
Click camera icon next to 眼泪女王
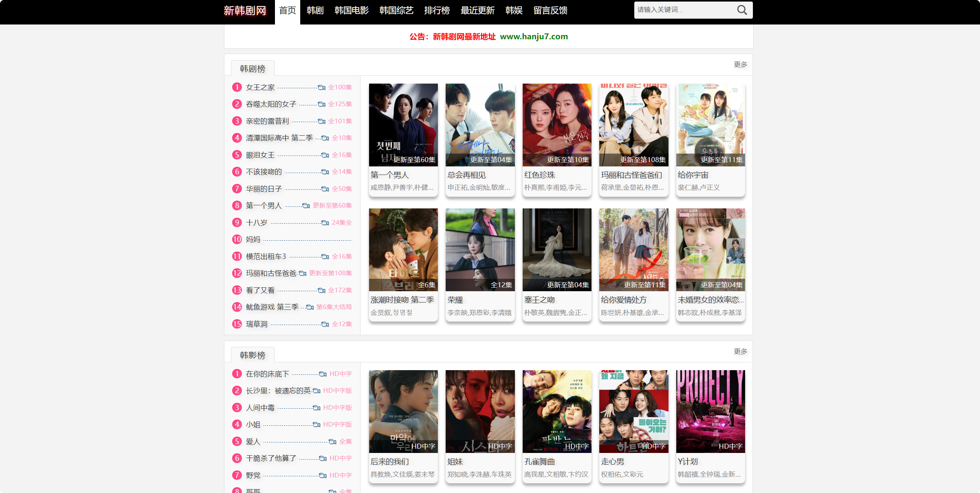coord(325,155)
